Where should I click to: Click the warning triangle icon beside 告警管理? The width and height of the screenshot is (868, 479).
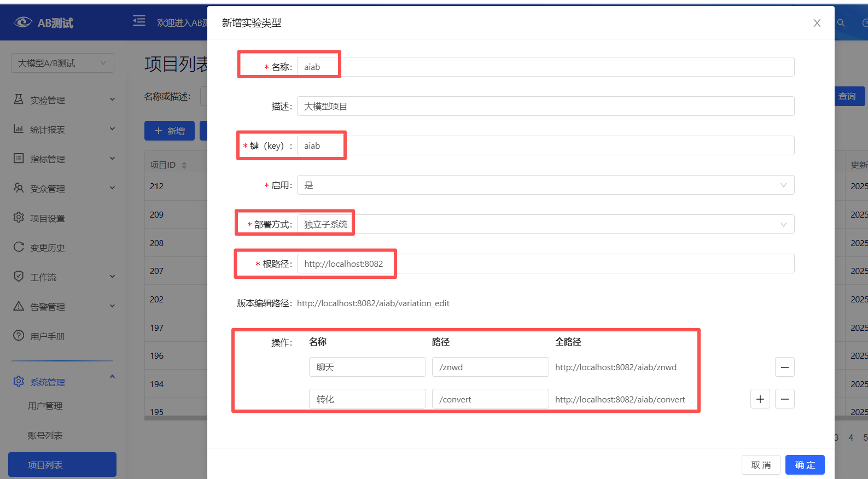pos(19,306)
